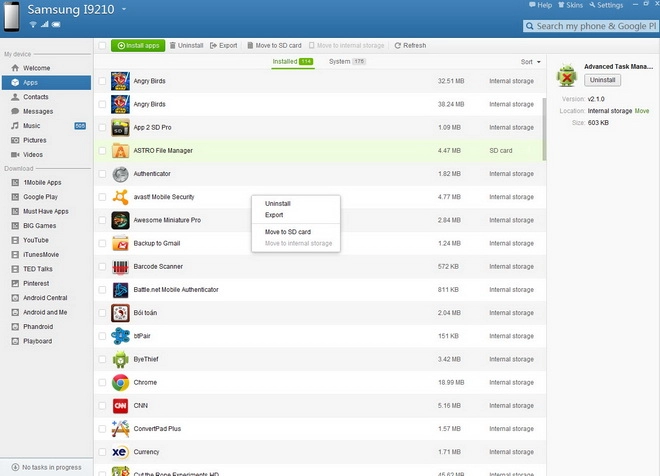Select the Bói toán app icon
This screenshot has width=660, height=476.
pos(120,313)
